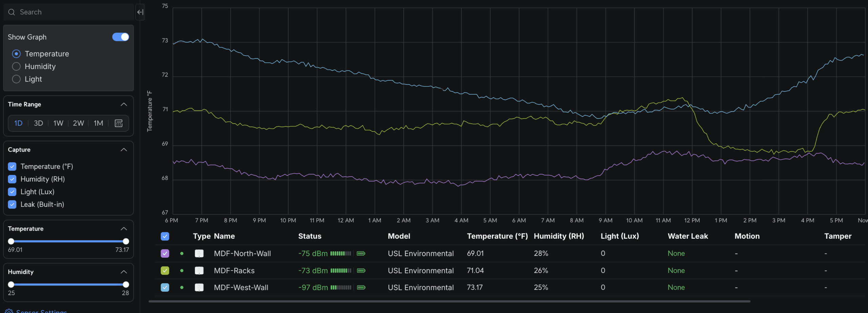Collapse the sidebar with the arrow icon
The width and height of the screenshot is (868, 313).
[x=140, y=12]
